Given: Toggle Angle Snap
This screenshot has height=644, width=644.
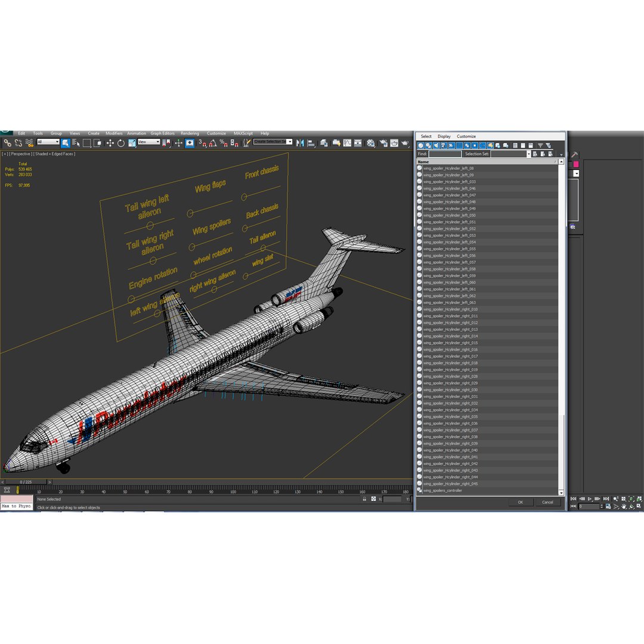Looking at the screenshot, I should pyautogui.click(x=213, y=143).
